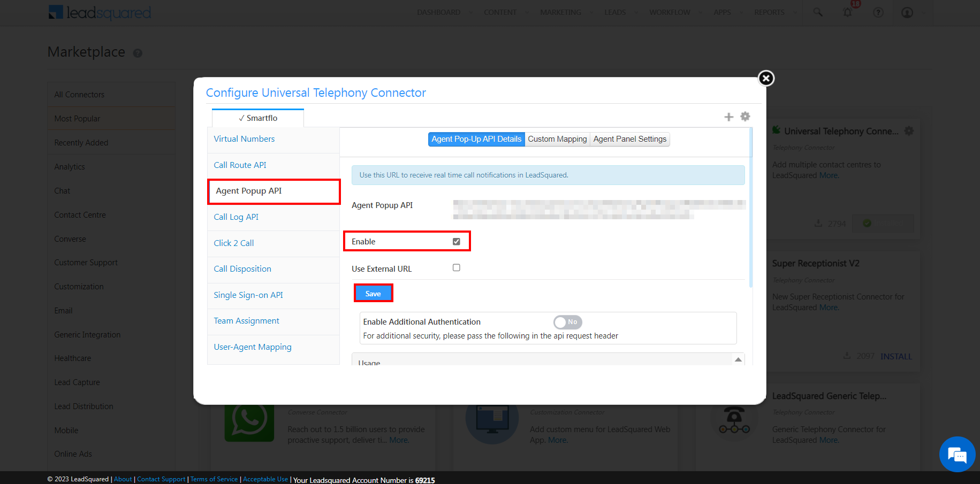Screen dimensions: 980x484
Task: Select Recently Added category
Action: [111, 143]
